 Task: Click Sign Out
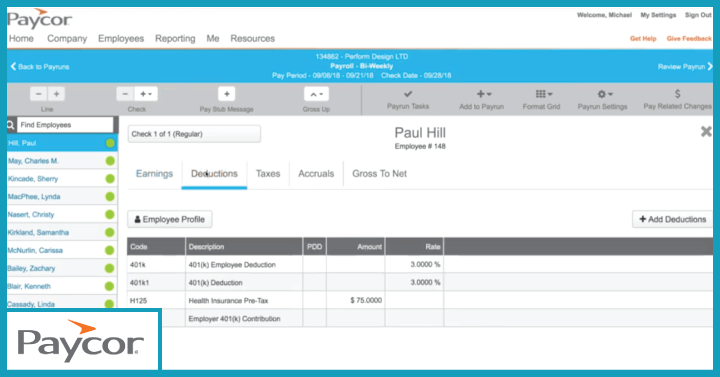point(698,15)
